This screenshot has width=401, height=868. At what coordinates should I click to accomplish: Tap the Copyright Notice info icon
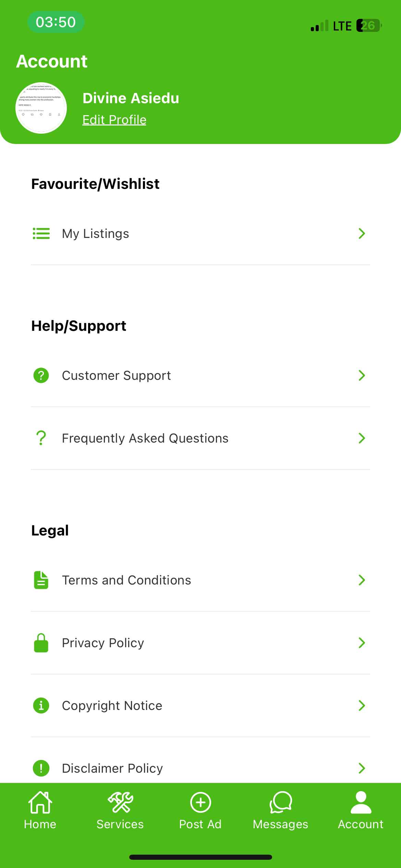pyautogui.click(x=41, y=706)
